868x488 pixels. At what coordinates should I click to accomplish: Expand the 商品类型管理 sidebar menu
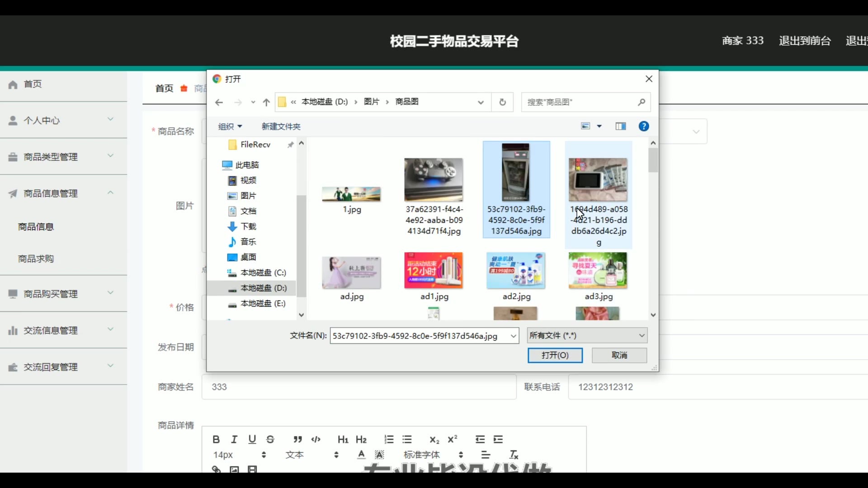pyautogui.click(x=63, y=157)
